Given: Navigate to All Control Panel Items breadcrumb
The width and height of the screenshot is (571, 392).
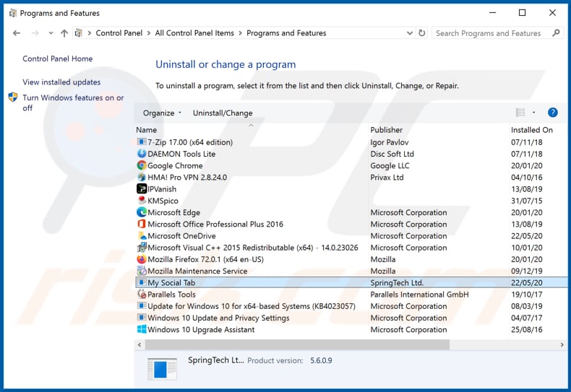Looking at the screenshot, I should click(194, 33).
